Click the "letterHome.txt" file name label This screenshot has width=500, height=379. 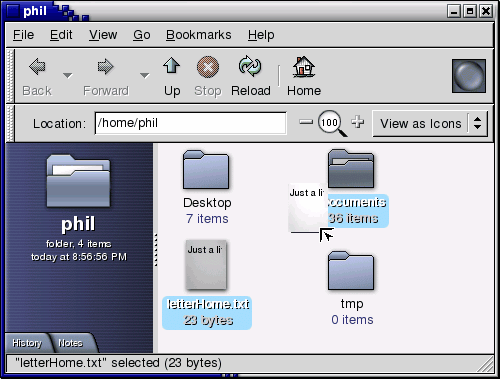pyautogui.click(x=208, y=304)
